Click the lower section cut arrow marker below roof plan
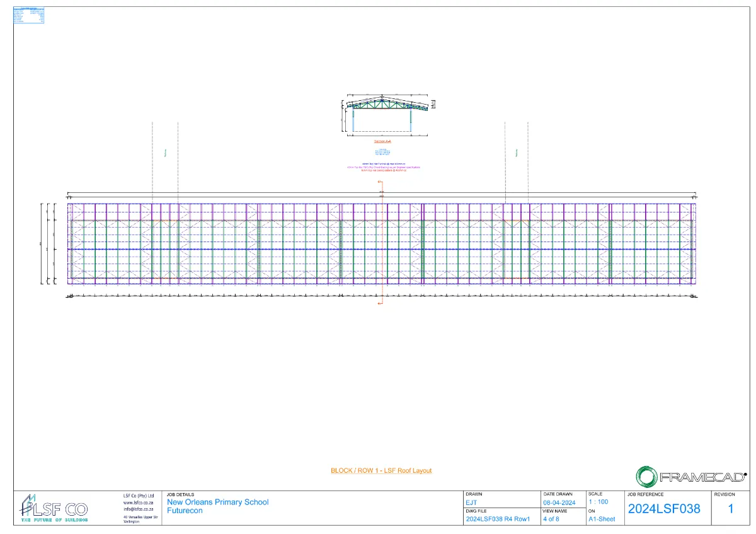This screenshot has width=756, height=534. tap(379, 304)
